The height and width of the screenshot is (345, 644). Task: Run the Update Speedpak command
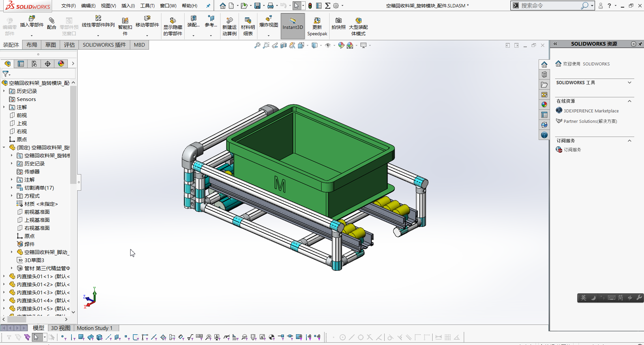point(317,26)
